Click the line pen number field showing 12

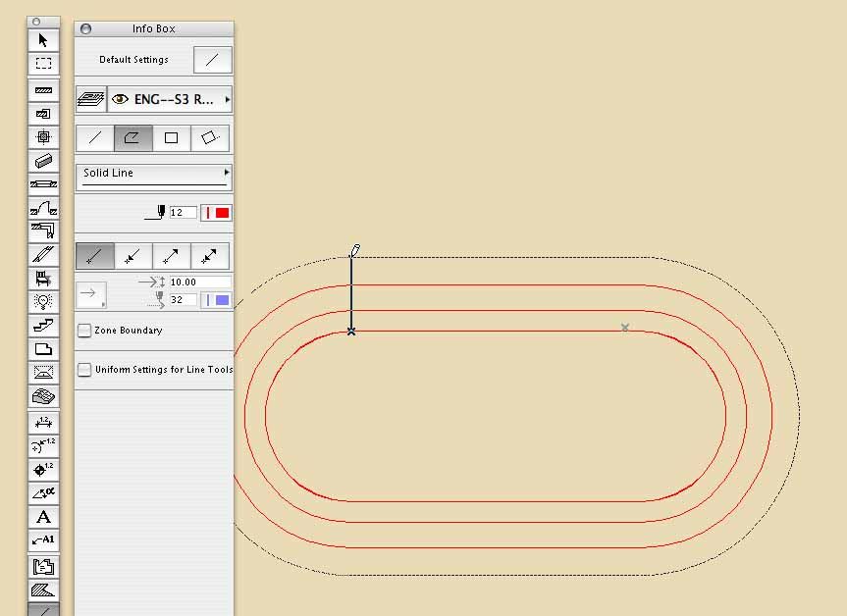pyautogui.click(x=183, y=213)
